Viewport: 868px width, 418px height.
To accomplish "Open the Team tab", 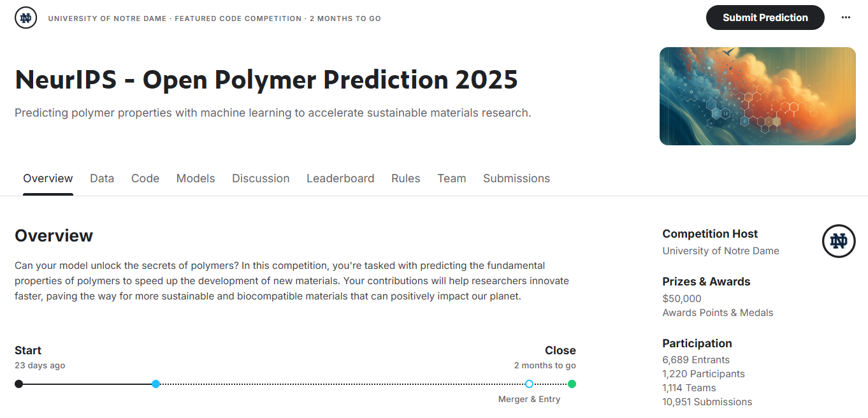I will coord(452,178).
